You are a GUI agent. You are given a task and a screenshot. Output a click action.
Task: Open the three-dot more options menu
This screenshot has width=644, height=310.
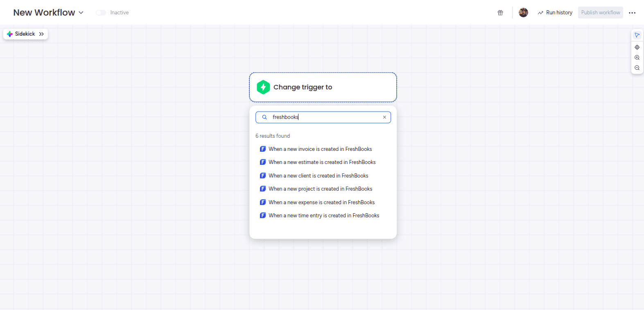(632, 13)
